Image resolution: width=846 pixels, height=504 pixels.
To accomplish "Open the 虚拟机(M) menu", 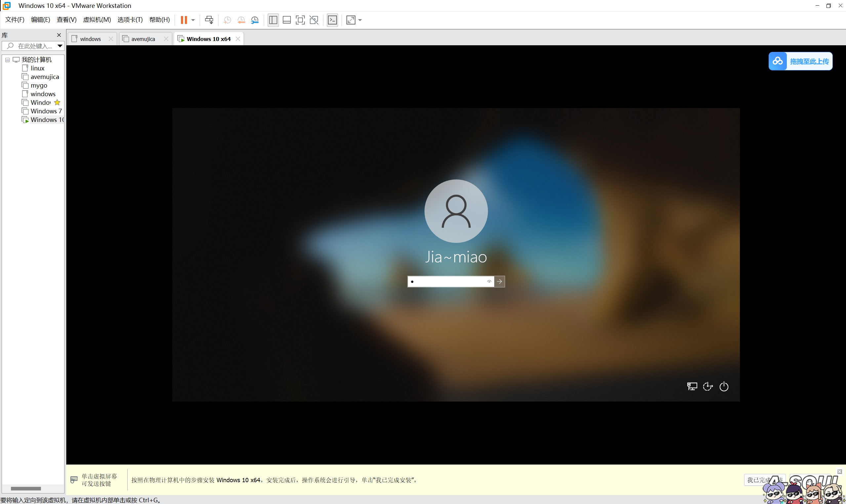I will pos(97,20).
